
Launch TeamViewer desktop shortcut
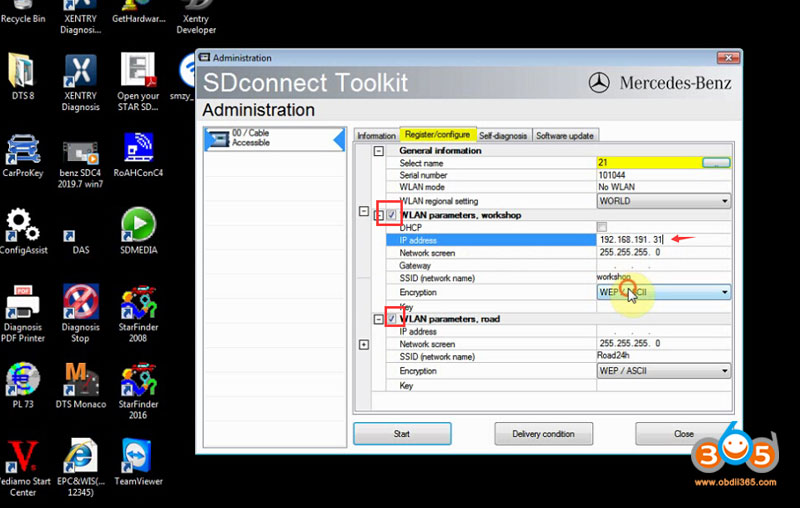138,462
